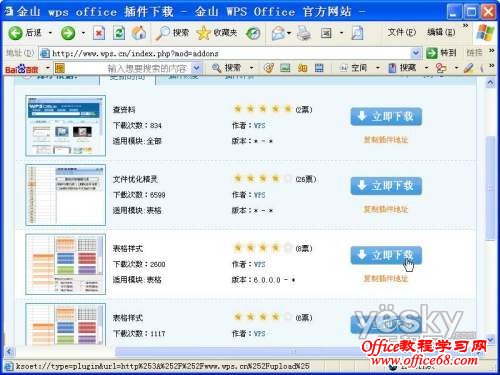This screenshot has height=375, width=500.
Task: Open the Baidu 空间 space button
Action: pos(354,68)
